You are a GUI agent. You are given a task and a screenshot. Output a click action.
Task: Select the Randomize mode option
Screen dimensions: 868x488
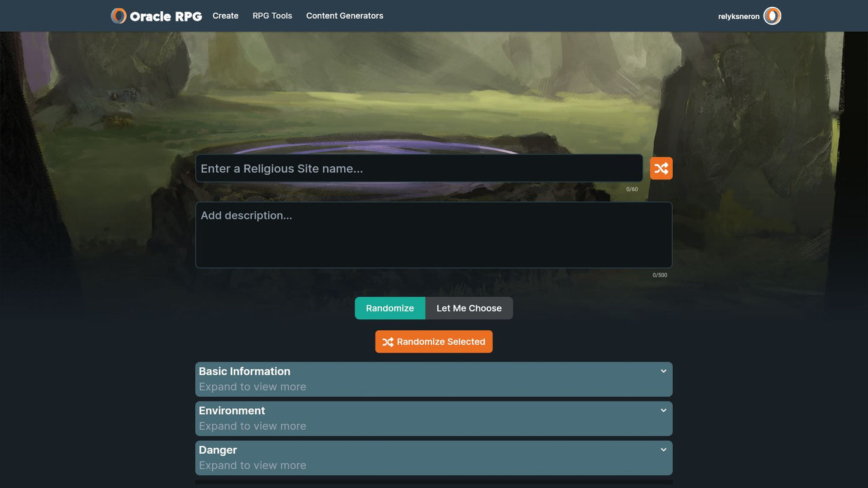click(390, 308)
